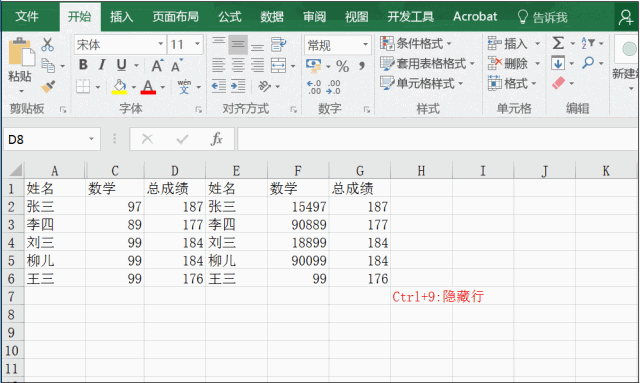
Task: Apply comma style number format
Action: tap(362, 65)
